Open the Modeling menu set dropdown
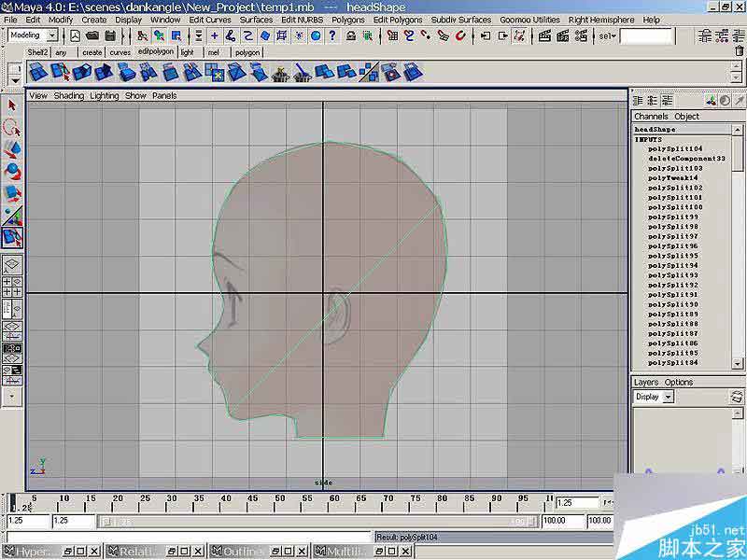Screen dimensions: 747x560 33,35
